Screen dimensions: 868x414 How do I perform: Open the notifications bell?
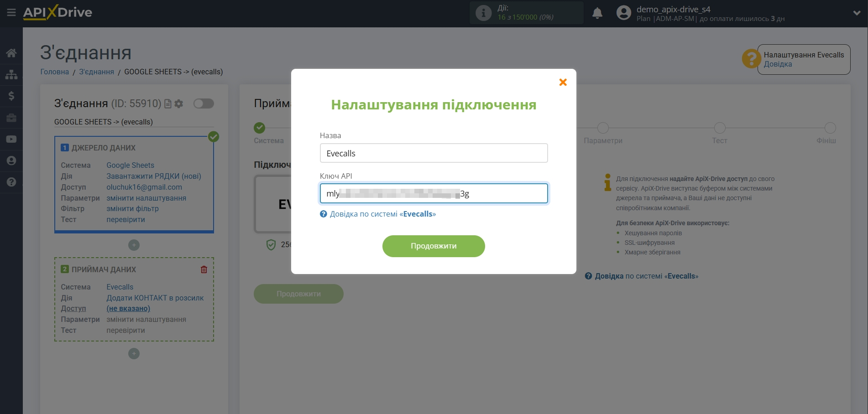(597, 13)
